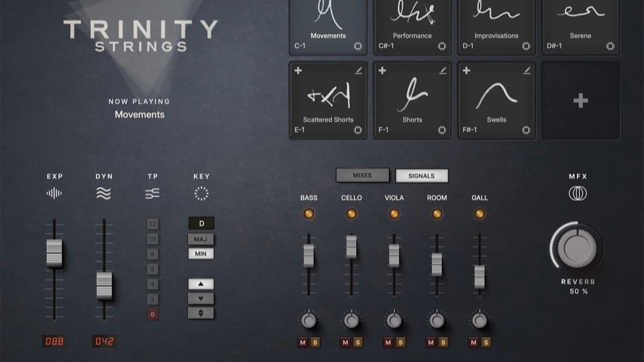Viewport: 644px width, 362px height.
Task: Toggle the BASS channel power light
Action: 309,213
